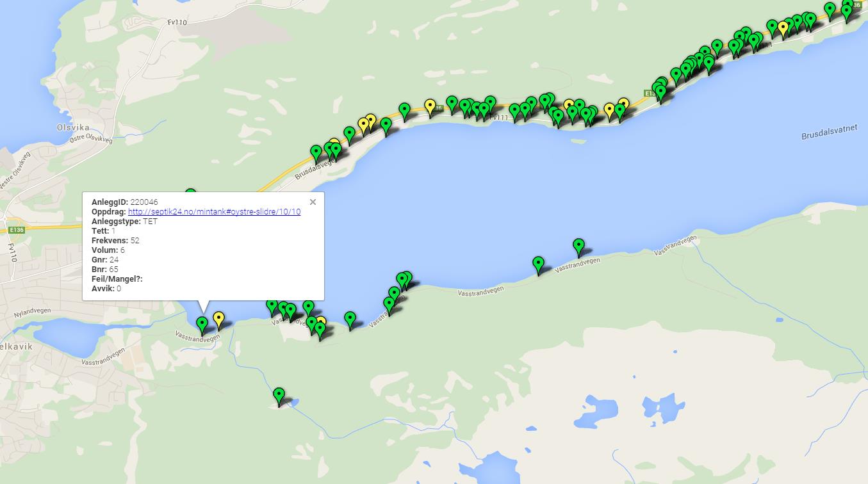Click the Frekvens 52 line
Viewport: 868px width, 484px height.
pos(115,241)
